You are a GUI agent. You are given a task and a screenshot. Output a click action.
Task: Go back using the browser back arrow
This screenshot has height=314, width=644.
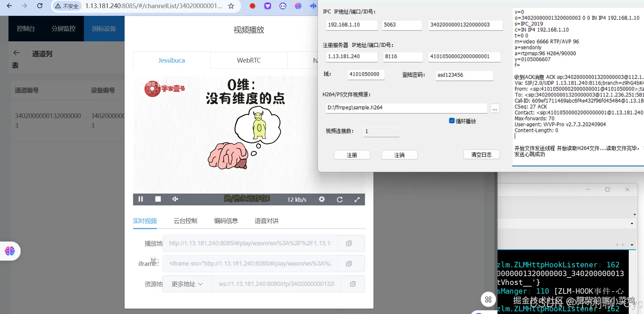9,6
